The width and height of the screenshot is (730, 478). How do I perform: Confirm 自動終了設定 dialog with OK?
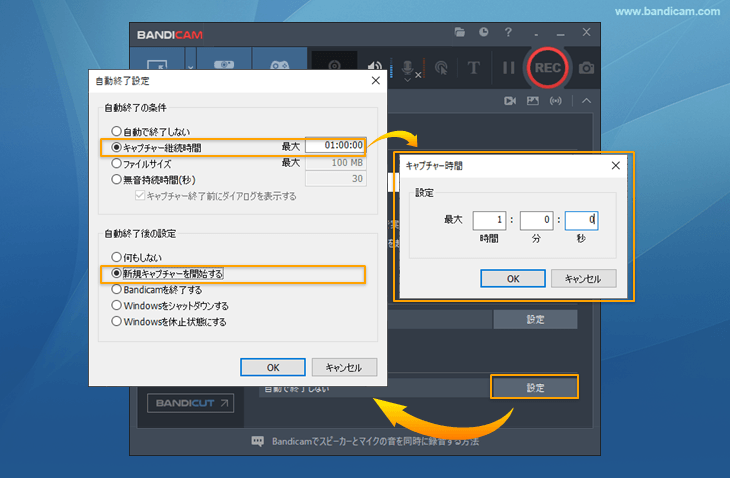[x=273, y=367]
